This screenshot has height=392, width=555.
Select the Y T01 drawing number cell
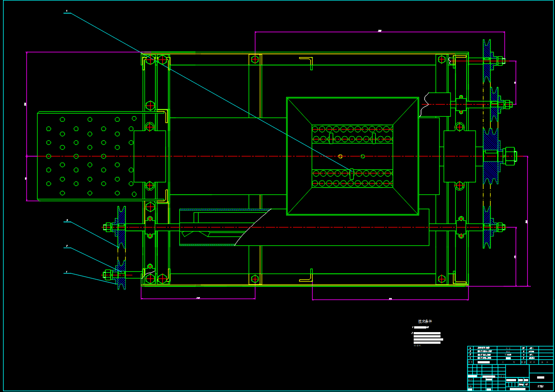click(541, 386)
